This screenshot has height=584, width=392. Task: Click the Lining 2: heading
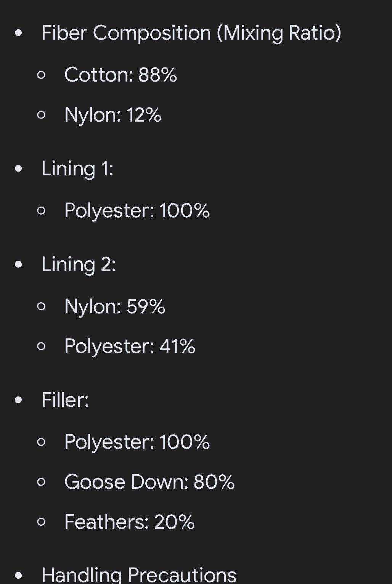pos(79,264)
